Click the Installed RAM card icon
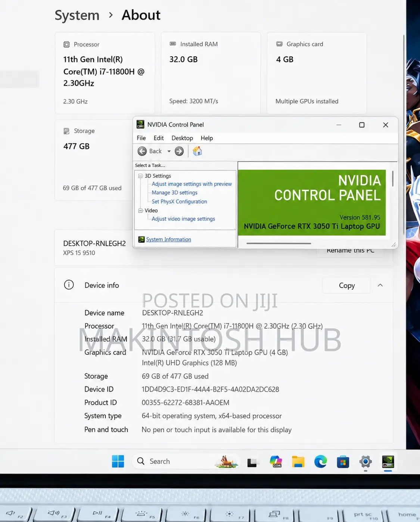 coord(173,44)
